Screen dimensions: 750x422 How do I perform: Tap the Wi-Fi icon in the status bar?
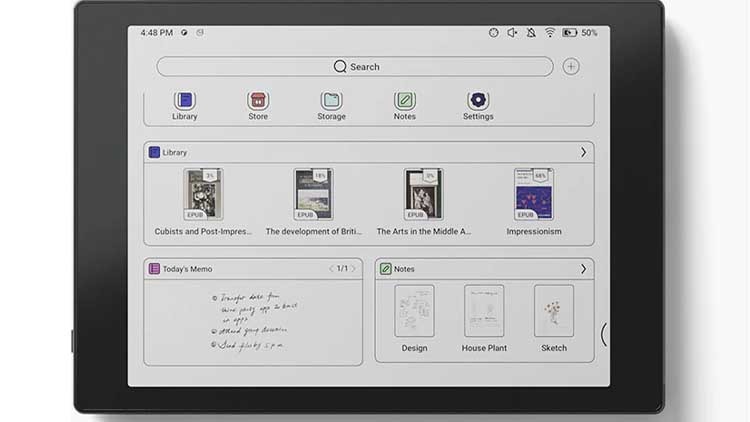(549, 33)
